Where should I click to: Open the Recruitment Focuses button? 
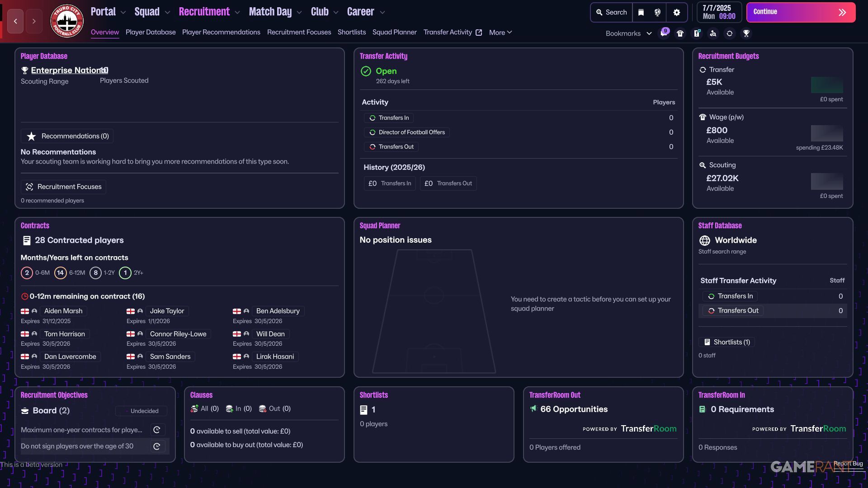coord(63,187)
